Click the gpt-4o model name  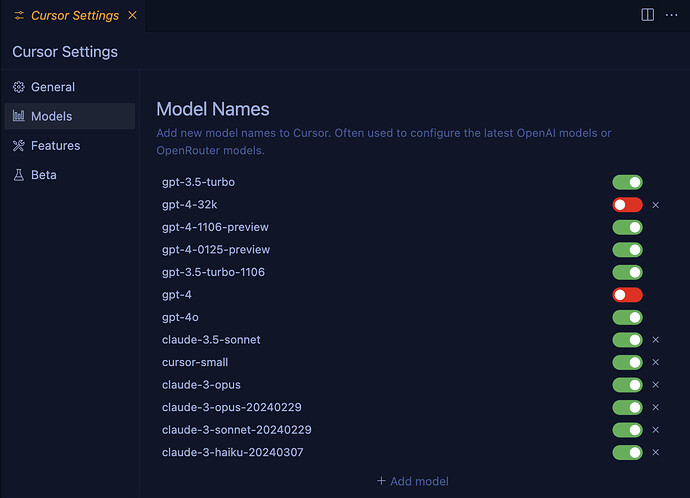[x=180, y=317]
